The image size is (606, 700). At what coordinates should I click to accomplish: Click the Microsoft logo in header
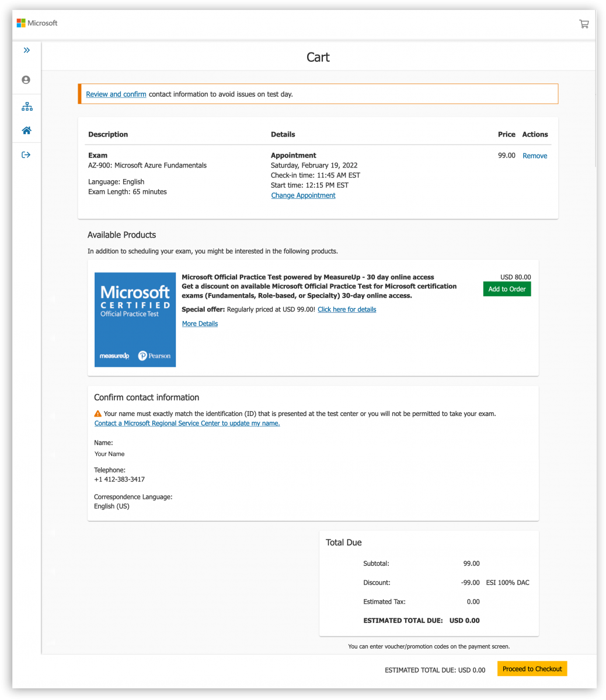37,23
